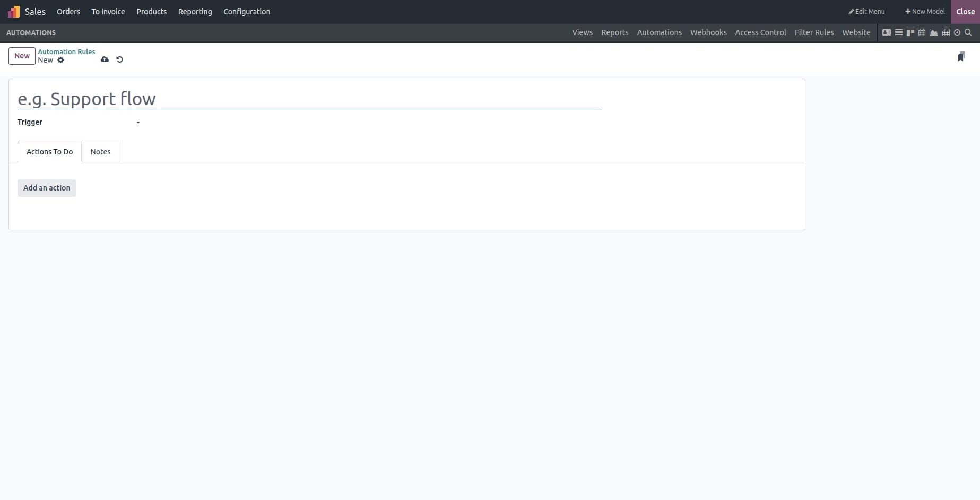Switch to the Notes tab
980x500 pixels.
tap(100, 152)
